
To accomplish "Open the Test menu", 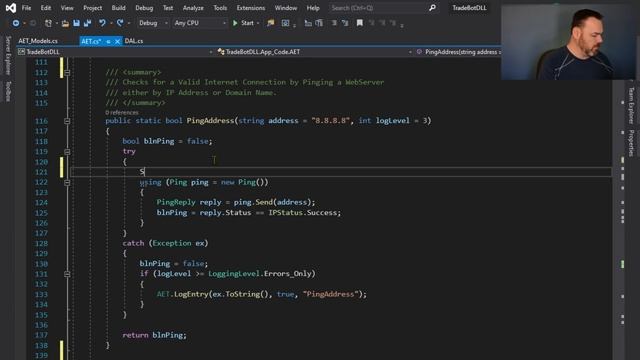I will (x=168, y=8).
